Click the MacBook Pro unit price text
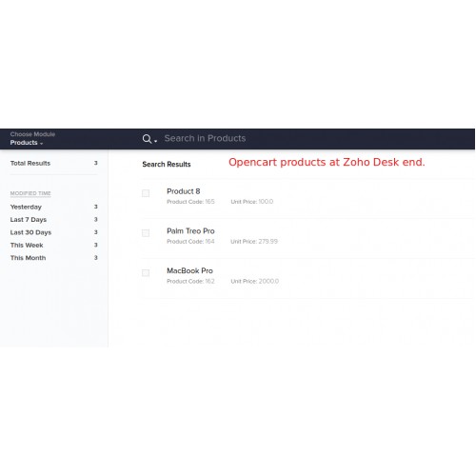Image resolution: width=476 pixels, height=476 pixels. 255,281
